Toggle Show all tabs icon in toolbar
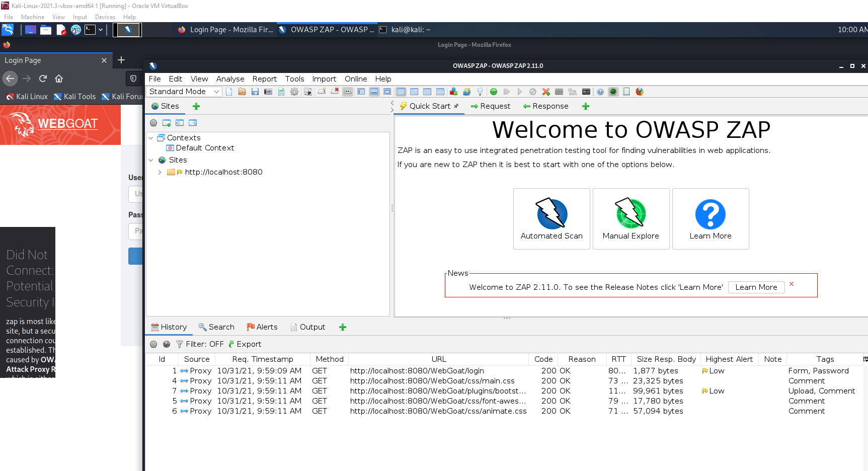 click(322, 92)
